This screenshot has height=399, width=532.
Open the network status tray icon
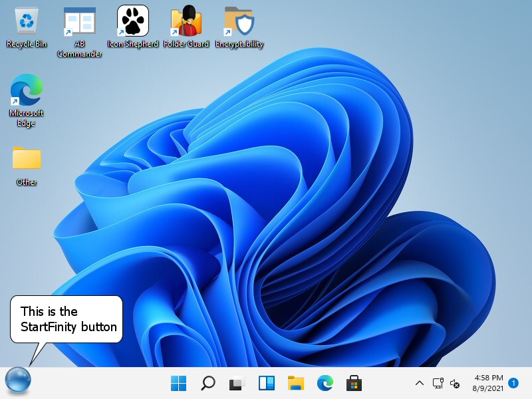click(438, 384)
